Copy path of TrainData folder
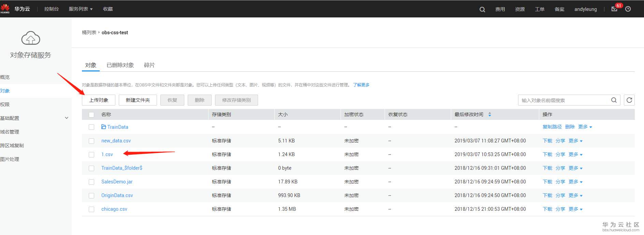Viewport: 644px width, 235px height. point(552,127)
